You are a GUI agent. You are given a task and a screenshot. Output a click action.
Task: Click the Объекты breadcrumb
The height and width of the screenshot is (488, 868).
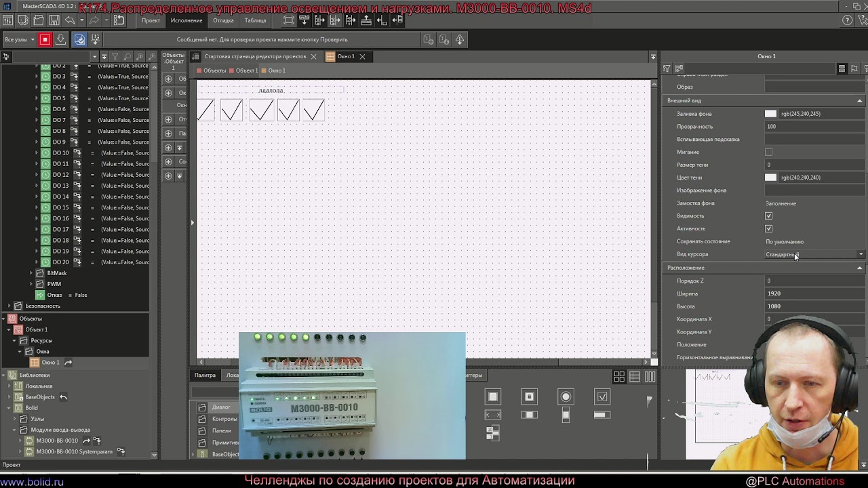click(211, 70)
